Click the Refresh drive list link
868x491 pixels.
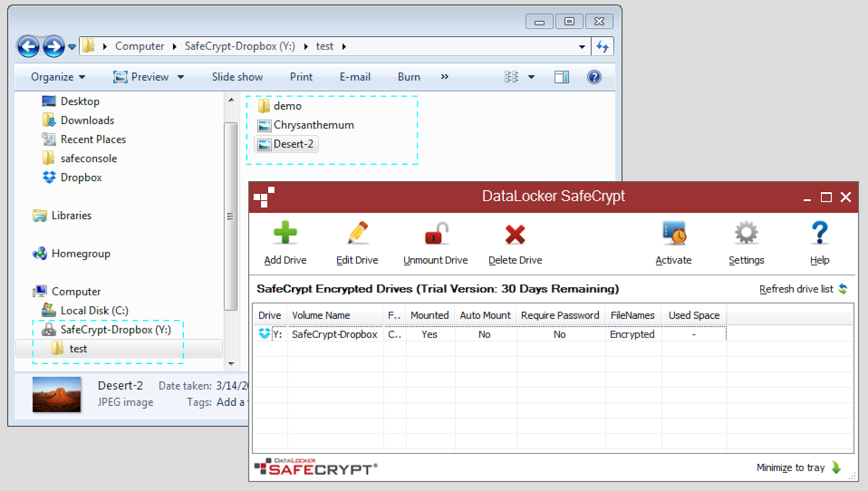coord(796,289)
